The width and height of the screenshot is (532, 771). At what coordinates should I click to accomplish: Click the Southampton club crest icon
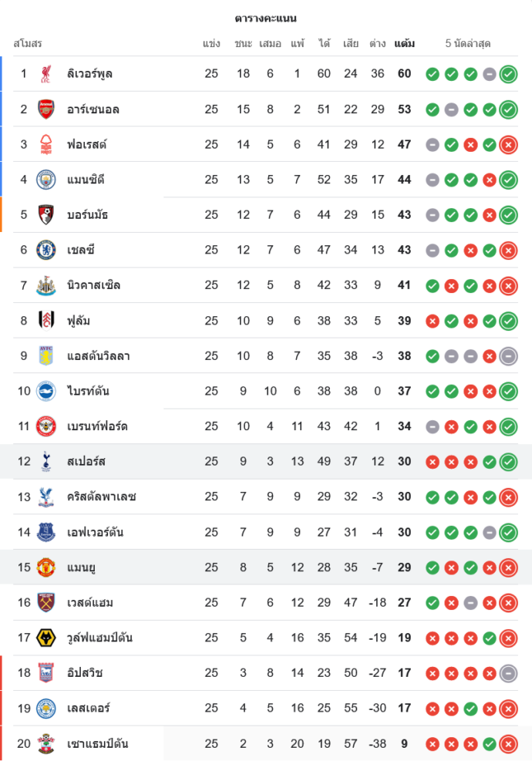point(46,744)
